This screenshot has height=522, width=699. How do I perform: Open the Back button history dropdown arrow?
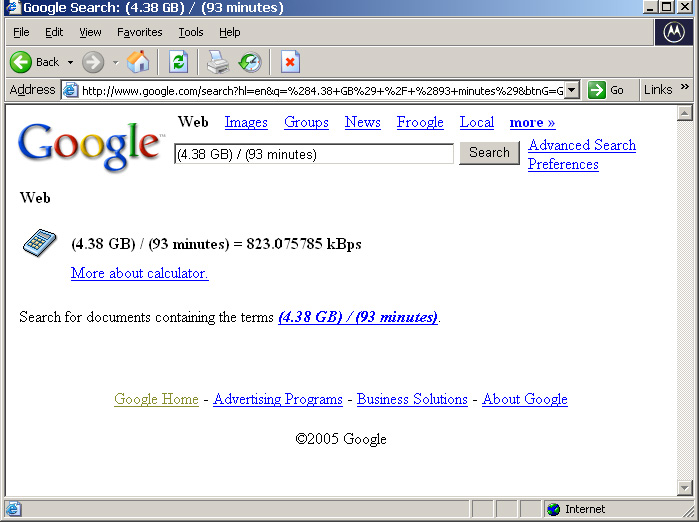tap(70, 62)
